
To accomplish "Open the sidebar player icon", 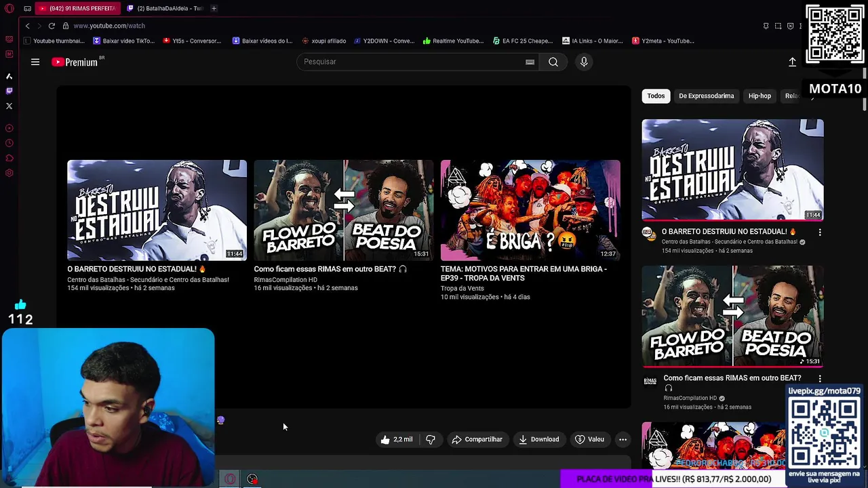I will point(9,128).
